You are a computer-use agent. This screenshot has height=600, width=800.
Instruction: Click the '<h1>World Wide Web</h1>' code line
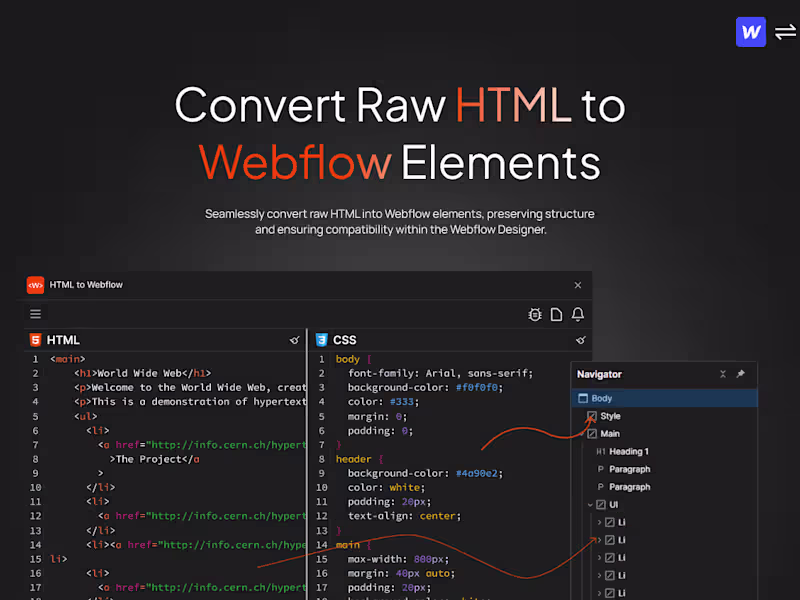point(142,373)
